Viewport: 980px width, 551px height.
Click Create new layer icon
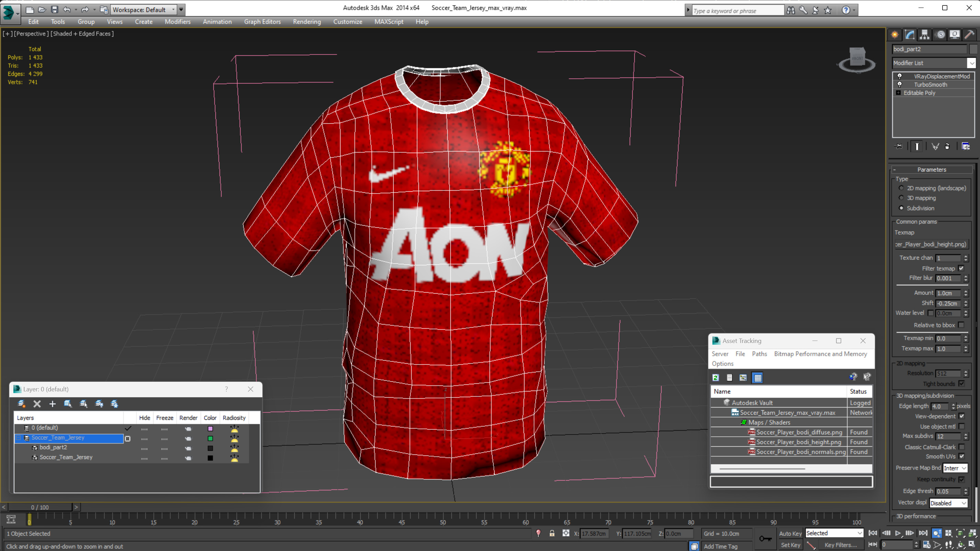[x=21, y=404]
